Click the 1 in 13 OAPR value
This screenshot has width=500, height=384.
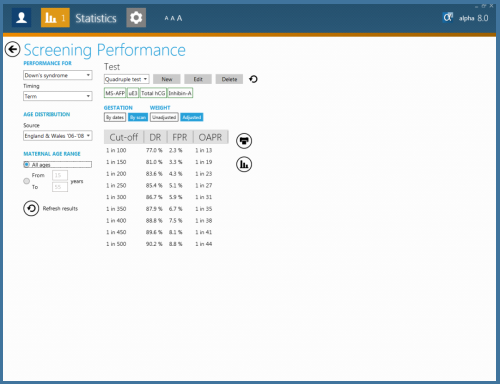pyautogui.click(x=204, y=150)
